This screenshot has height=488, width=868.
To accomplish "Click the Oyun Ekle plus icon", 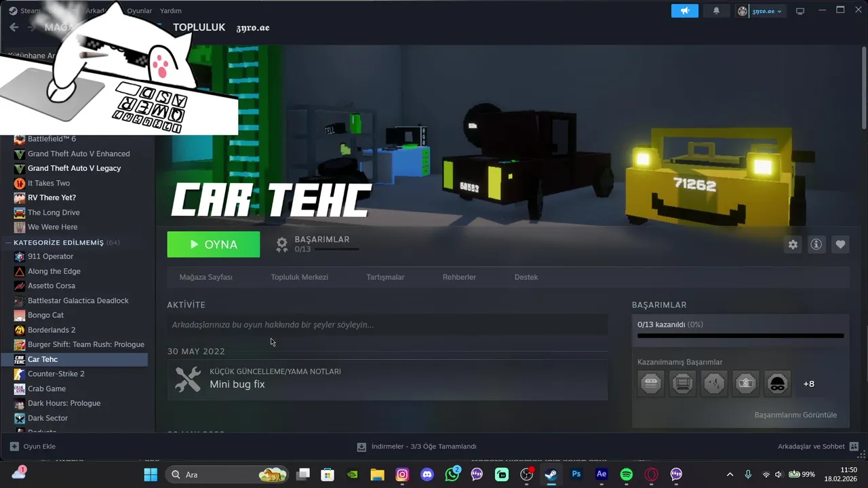I will click(x=14, y=447).
